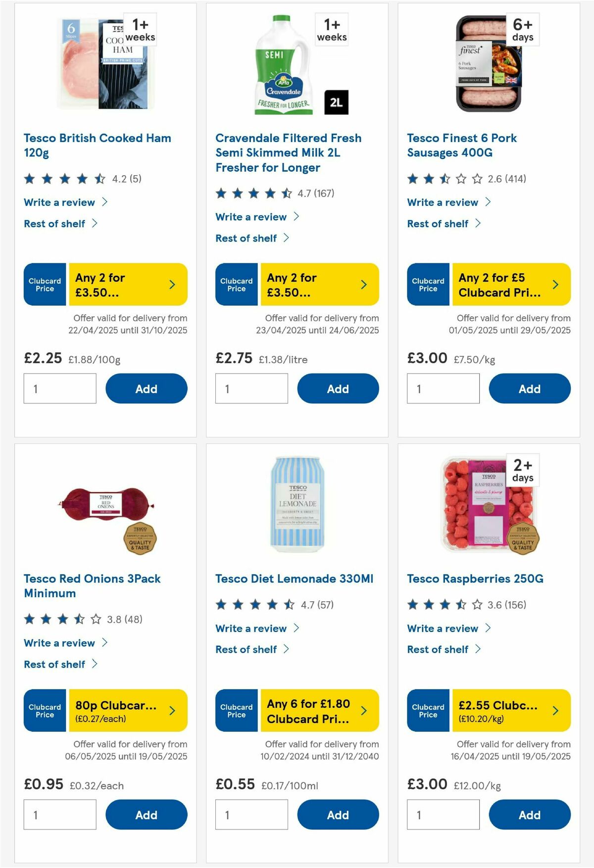Image resolution: width=594 pixels, height=868 pixels.
Task: Select the Clubcard Price badge on Tesco Finest Pork Sausages
Action: point(428,284)
